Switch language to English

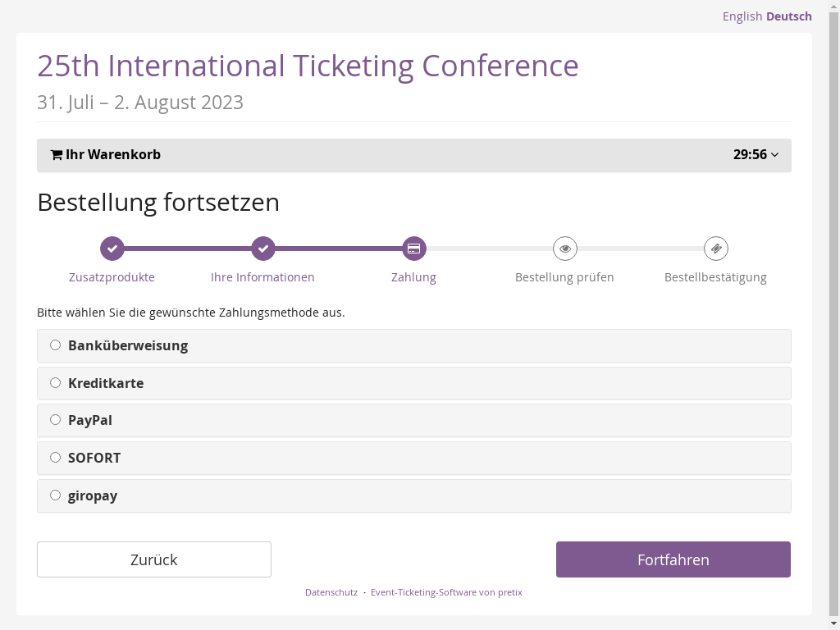click(742, 16)
